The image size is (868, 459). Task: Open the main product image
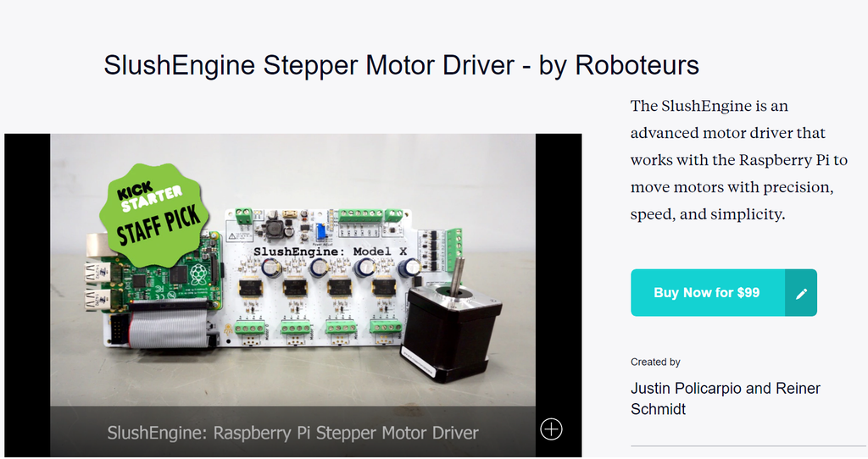[292, 296]
